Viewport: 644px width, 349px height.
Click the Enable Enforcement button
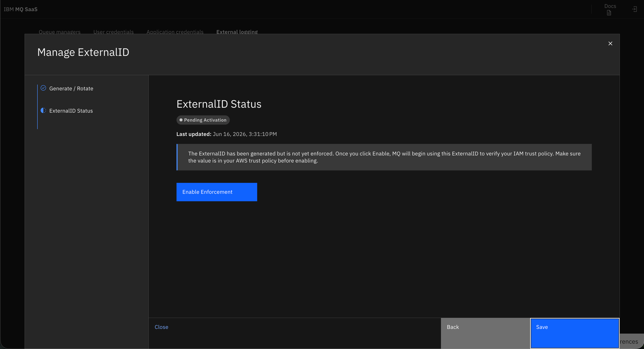[x=217, y=192]
